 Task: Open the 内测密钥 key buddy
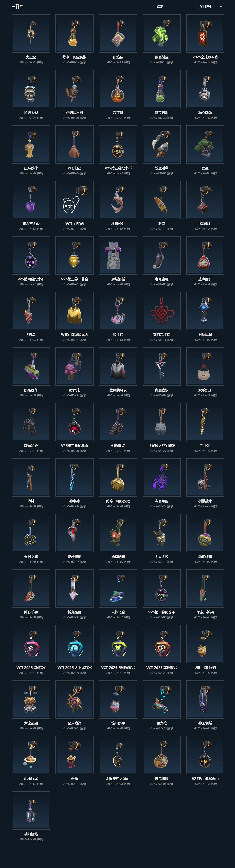point(162,366)
